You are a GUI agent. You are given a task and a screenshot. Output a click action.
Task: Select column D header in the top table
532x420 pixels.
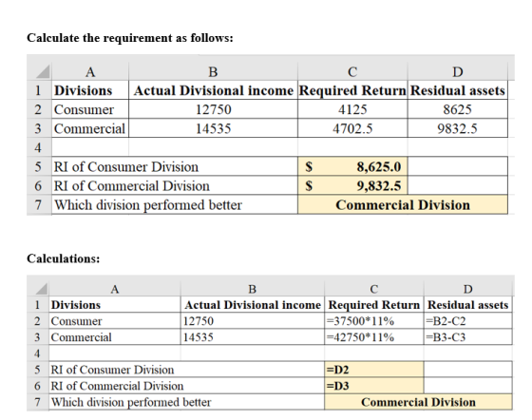click(457, 71)
